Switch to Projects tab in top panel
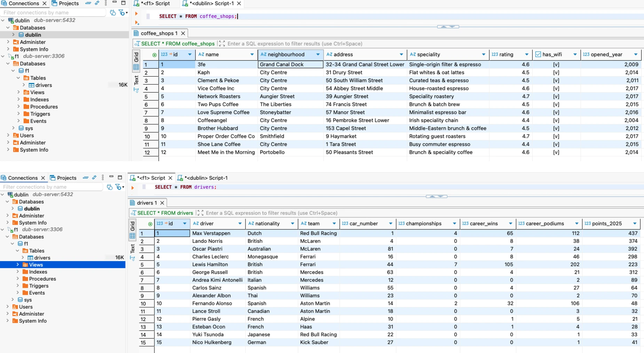 pyautogui.click(x=65, y=3)
